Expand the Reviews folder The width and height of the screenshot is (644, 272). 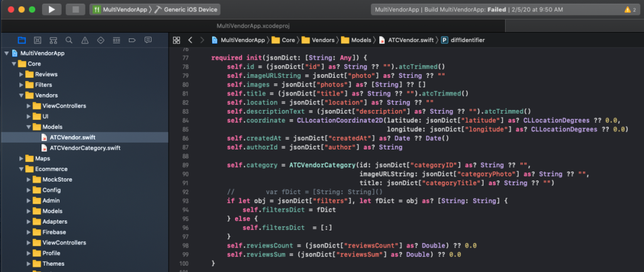click(21, 74)
